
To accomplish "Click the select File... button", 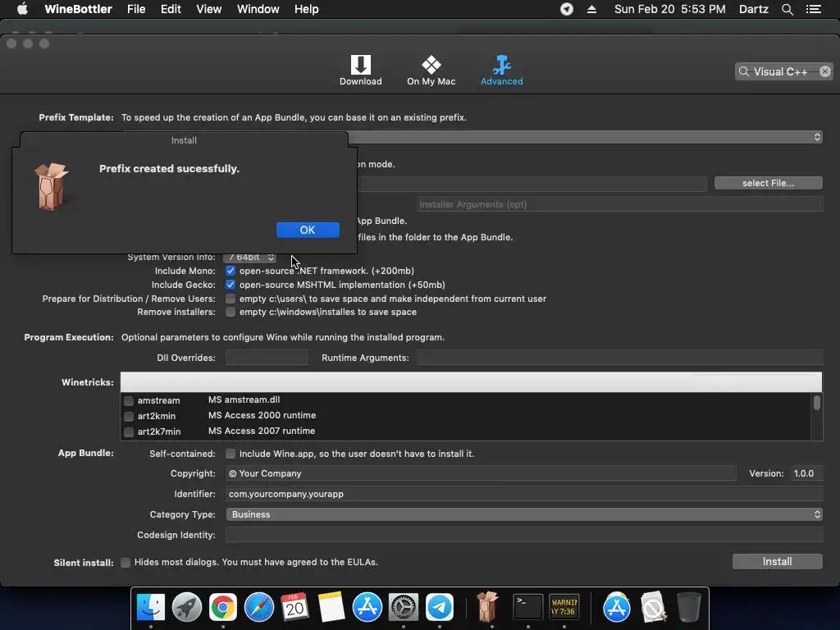I will coord(768,183).
